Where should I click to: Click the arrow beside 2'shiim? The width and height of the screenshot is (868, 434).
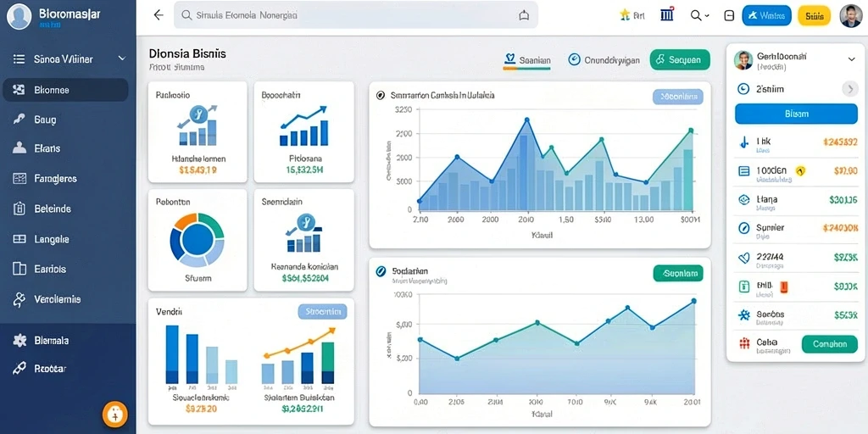tap(849, 88)
